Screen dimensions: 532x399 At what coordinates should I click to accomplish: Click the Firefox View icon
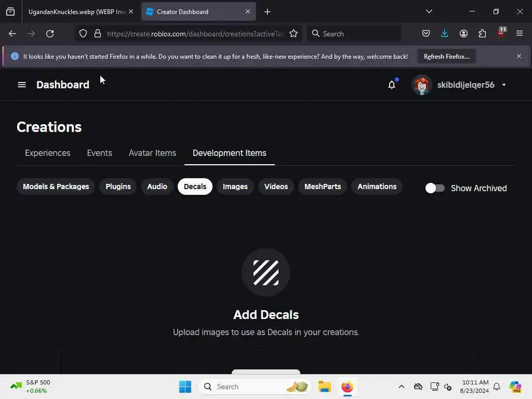pyautogui.click(x=10, y=12)
